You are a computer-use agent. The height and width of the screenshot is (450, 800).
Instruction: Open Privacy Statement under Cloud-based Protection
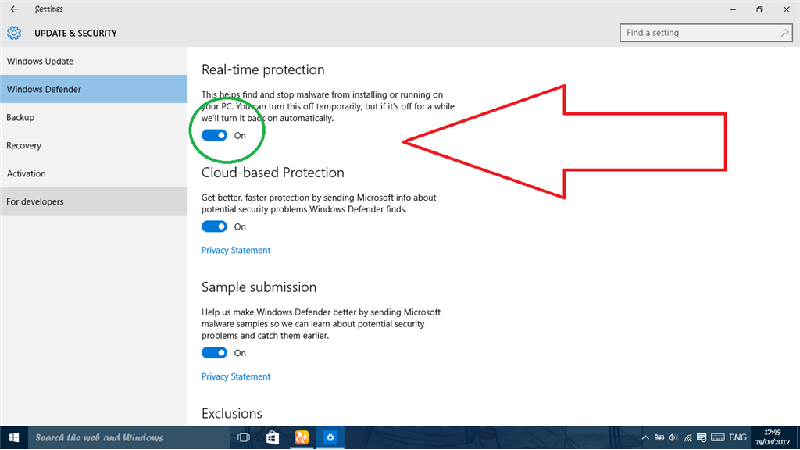click(236, 250)
